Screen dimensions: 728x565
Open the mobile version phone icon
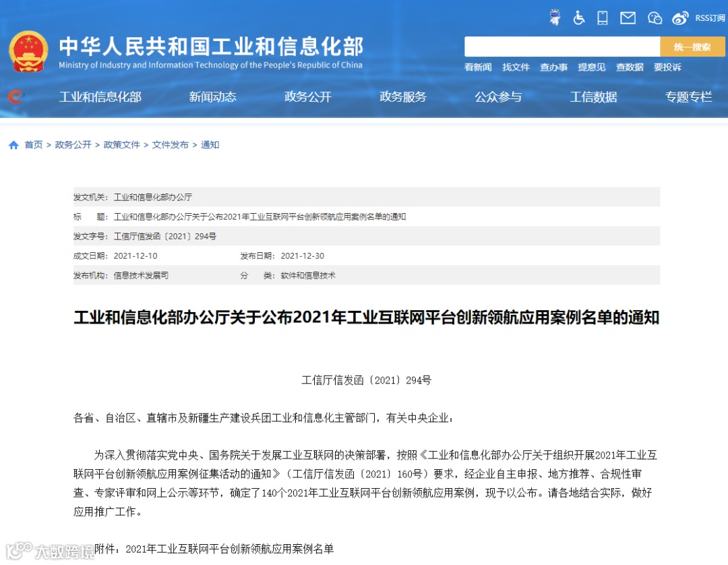(x=603, y=18)
